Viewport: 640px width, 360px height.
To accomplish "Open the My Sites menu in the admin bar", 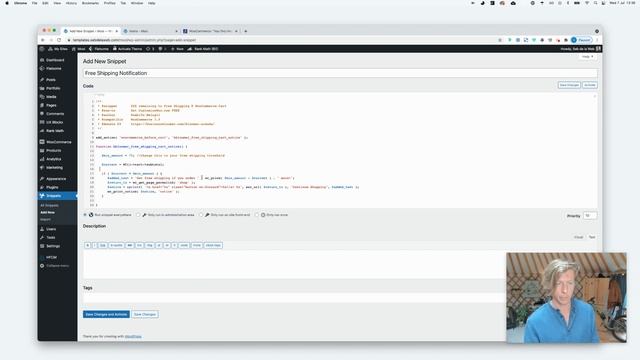I will click(58, 49).
